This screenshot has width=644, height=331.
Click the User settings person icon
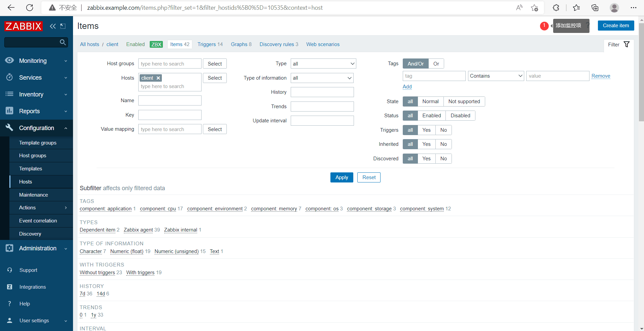coord(9,321)
